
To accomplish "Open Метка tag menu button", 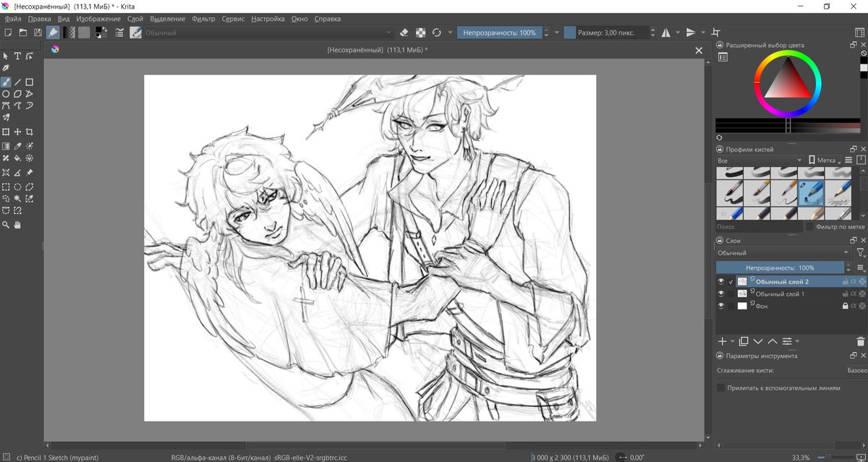I will tap(826, 161).
